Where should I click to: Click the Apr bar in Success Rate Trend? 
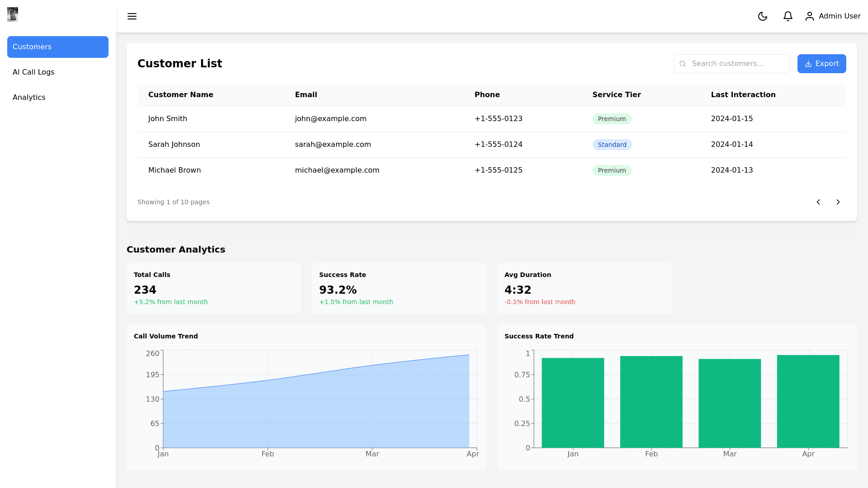[x=808, y=401]
